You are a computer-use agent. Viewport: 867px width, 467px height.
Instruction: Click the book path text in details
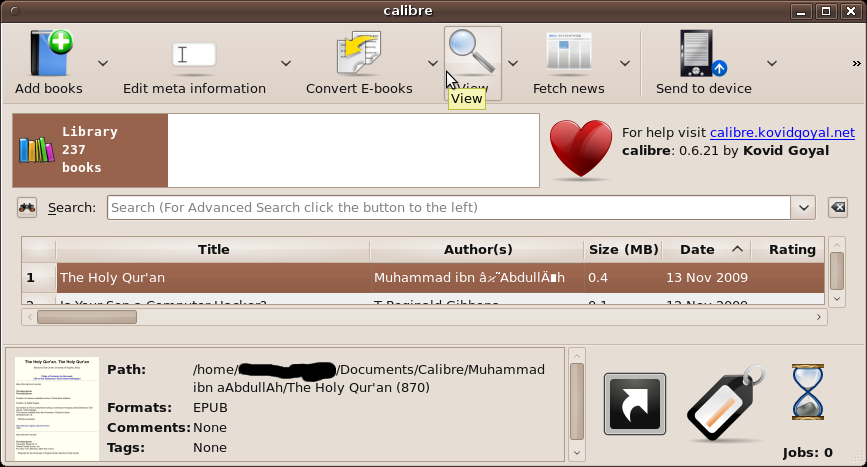[369, 379]
